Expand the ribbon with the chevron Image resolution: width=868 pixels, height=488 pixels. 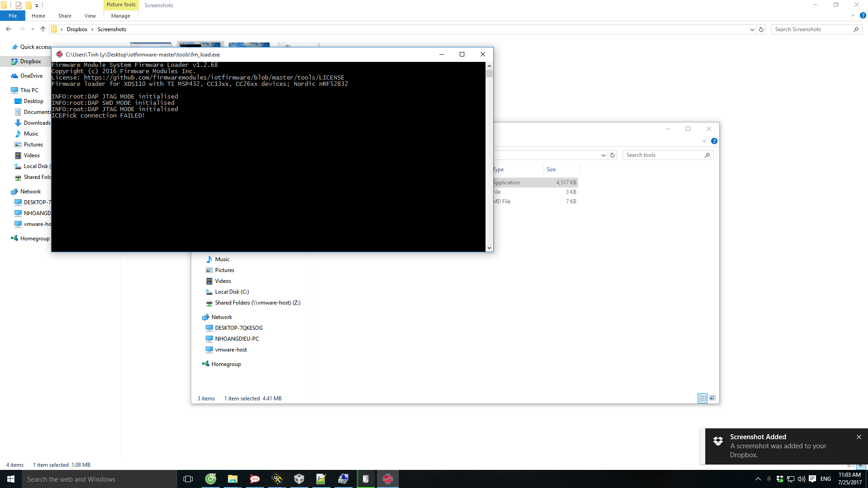853,16
